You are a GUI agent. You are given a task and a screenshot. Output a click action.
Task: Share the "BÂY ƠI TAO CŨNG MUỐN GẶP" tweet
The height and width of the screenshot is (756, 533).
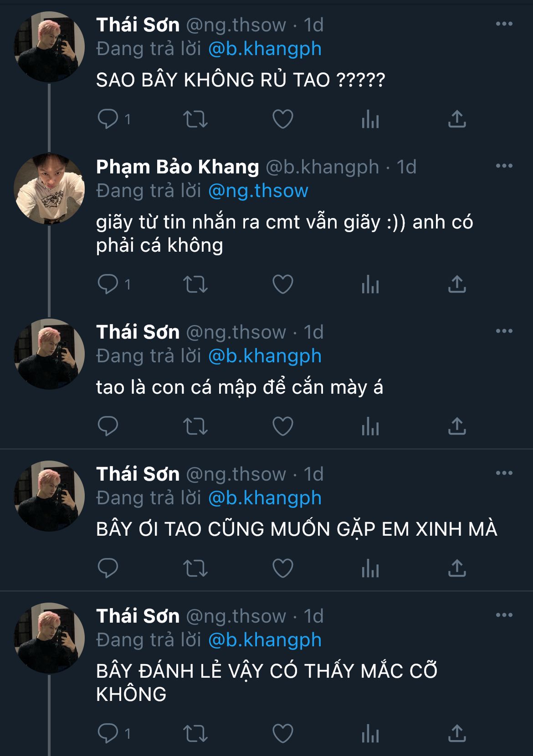[x=457, y=568]
